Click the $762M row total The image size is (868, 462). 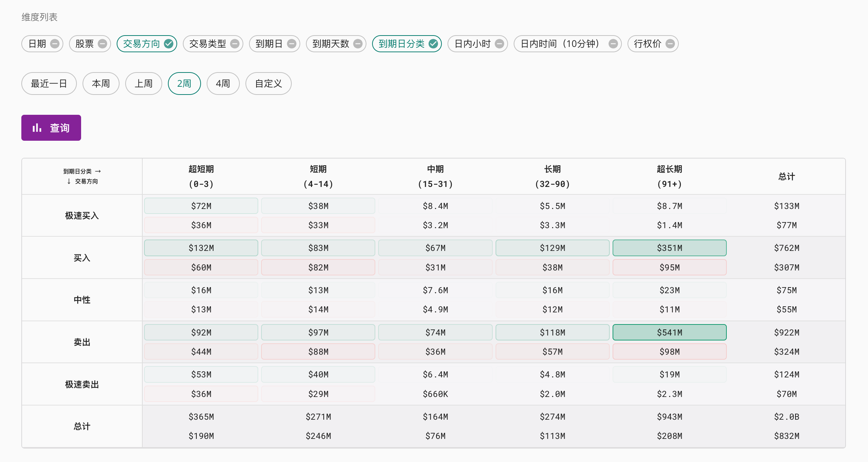(787, 248)
